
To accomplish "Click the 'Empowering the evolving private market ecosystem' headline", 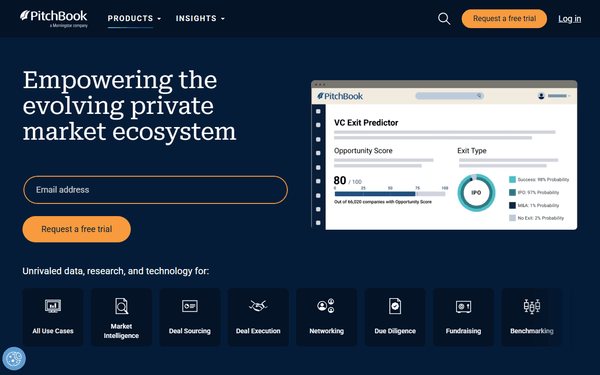I will [x=129, y=106].
